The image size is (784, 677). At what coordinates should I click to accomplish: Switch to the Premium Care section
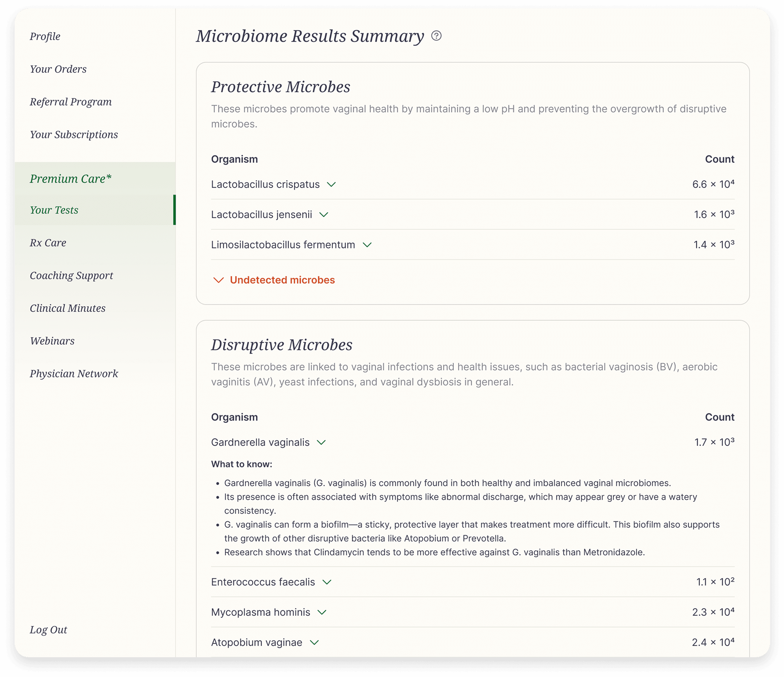click(x=70, y=178)
